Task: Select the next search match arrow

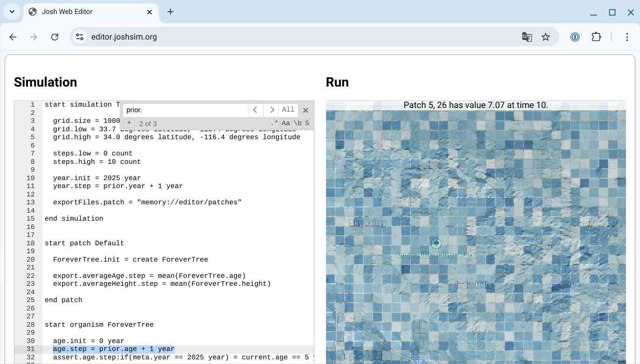Action: click(272, 110)
